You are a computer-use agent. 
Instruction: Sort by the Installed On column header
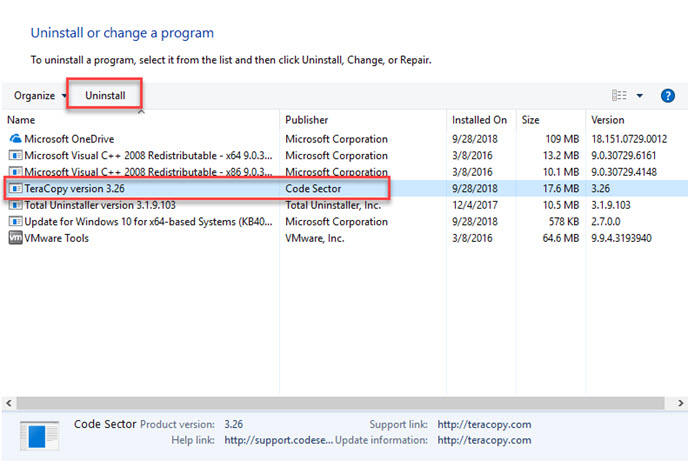click(479, 120)
